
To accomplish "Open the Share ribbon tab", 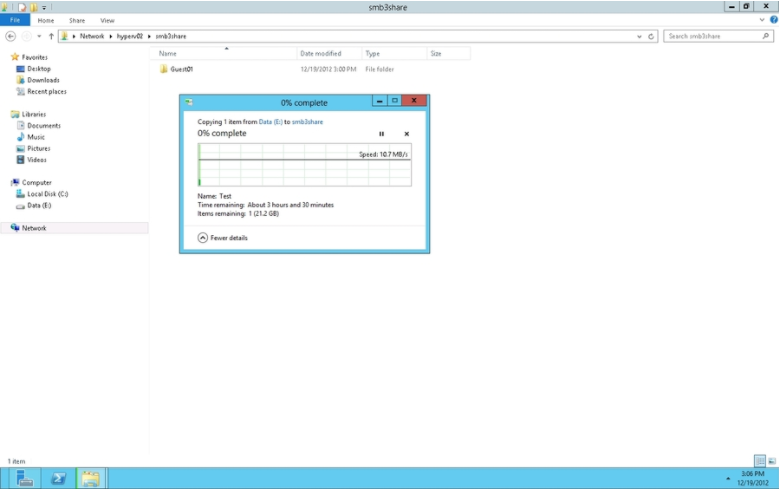I will 77,20.
